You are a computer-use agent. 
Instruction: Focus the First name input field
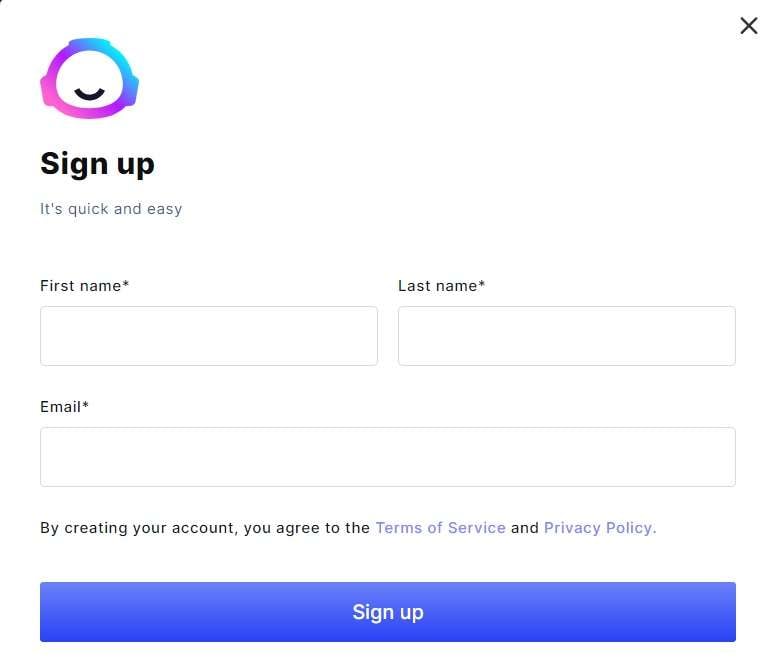point(209,336)
